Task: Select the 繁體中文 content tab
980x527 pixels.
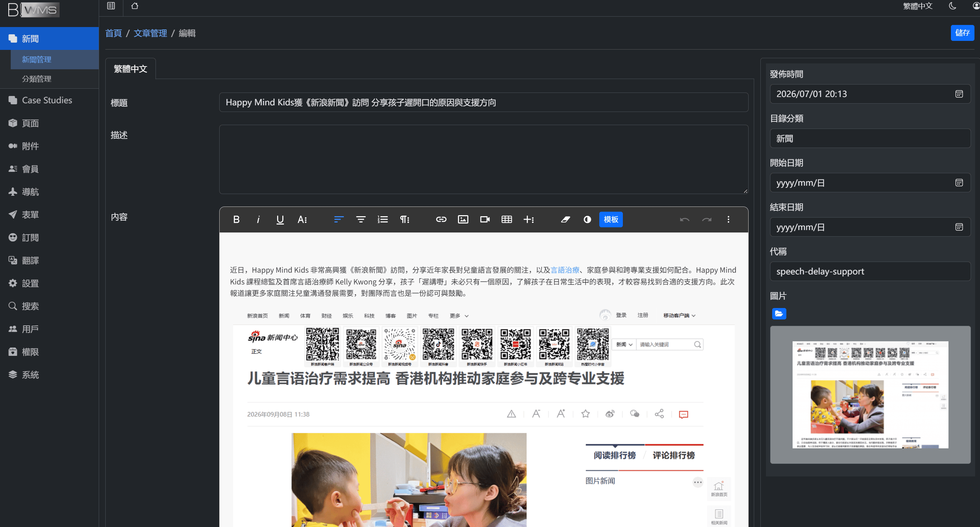Action: (131, 69)
